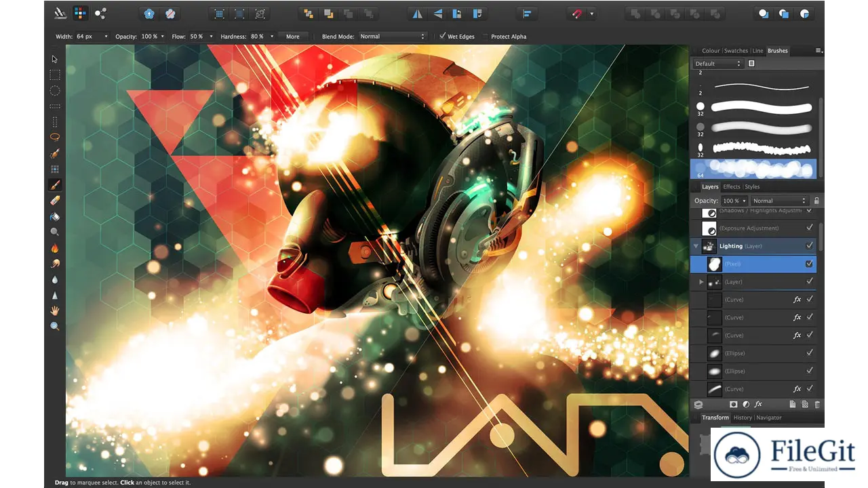868x488 pixels.
Task: Switch to the Effects tab
Action: 732,187
